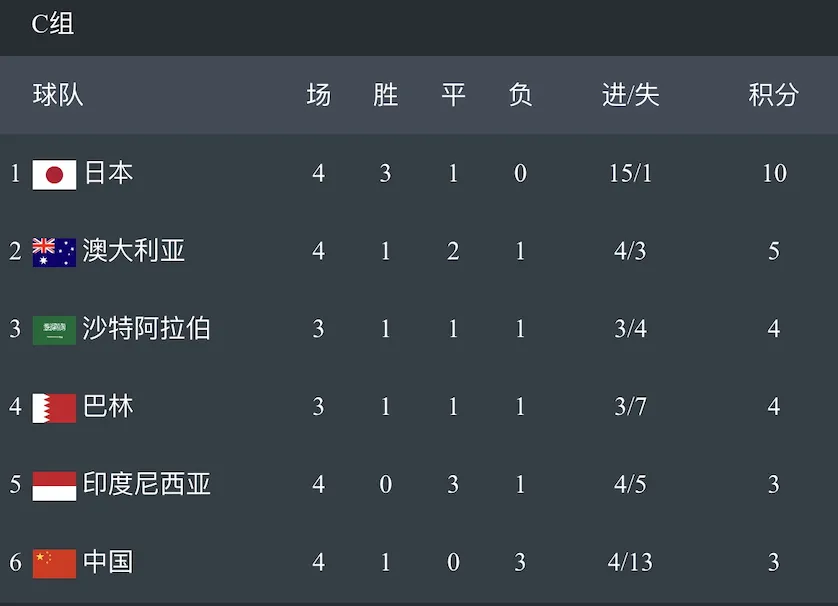Select China's 4/13 goals cell
The width and height of the screenshot is (838, 606).
tap(630, 562)
